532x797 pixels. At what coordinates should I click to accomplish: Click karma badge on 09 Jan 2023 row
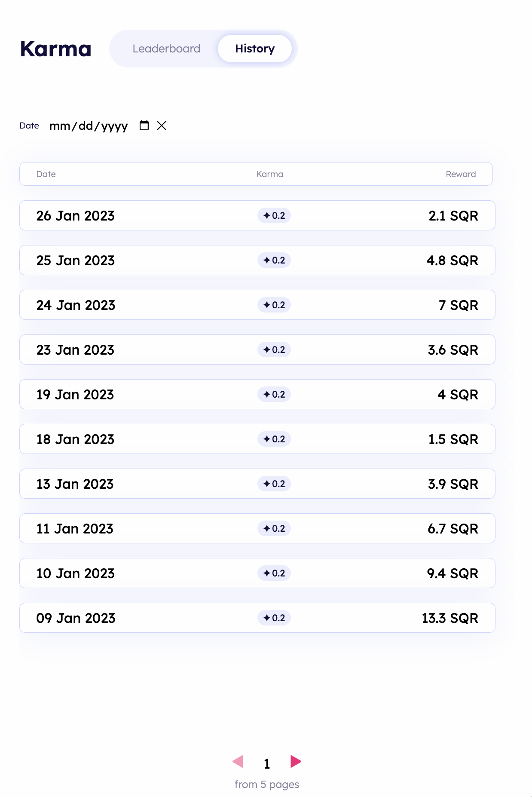coord(274,618)
